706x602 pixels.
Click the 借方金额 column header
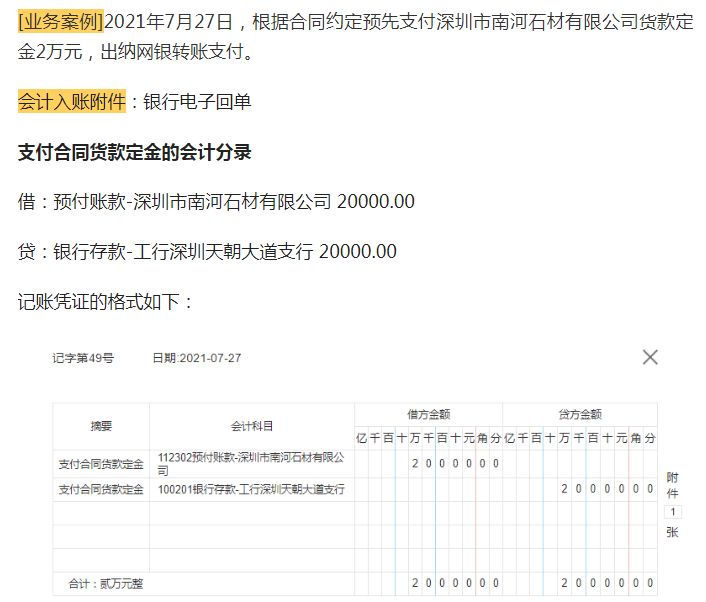tap(429, 415)
